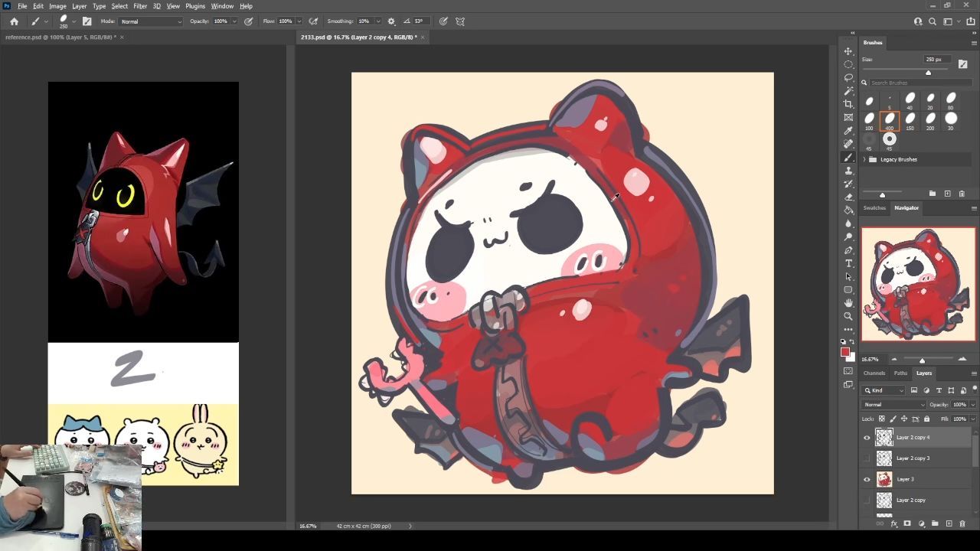Switch to the Swatches tab
The height and width of the screenshot is (551, 980).
click(x=874, y=208)
